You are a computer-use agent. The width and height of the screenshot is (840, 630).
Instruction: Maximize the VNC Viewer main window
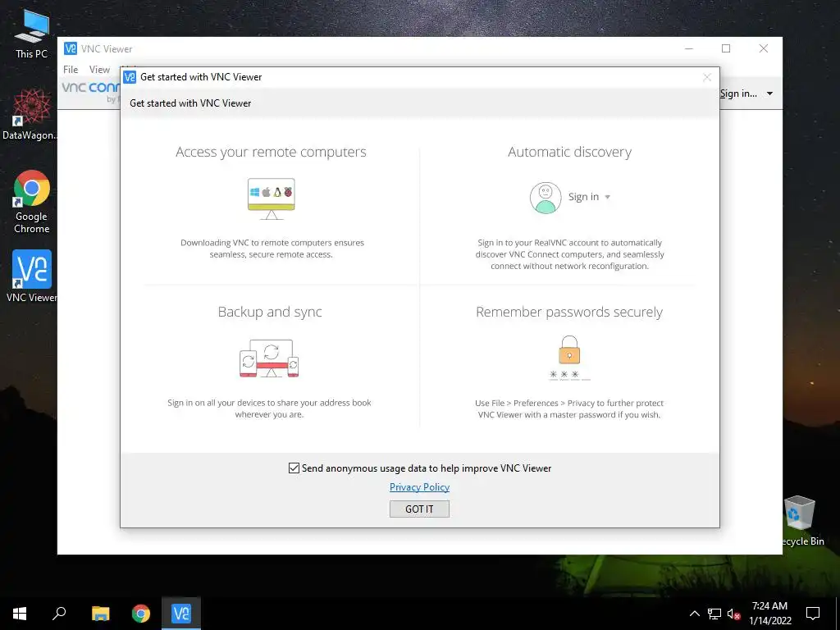click(726, 48)
